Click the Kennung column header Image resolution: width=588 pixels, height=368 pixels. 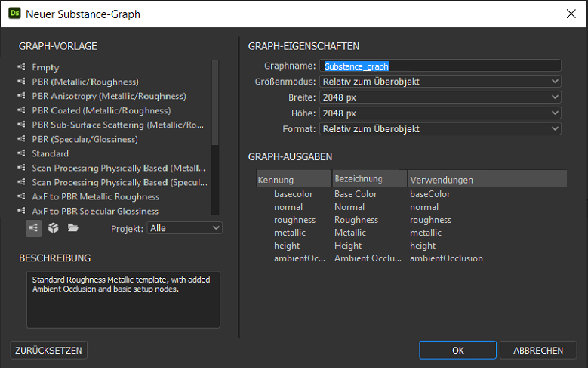coord(293,180)
